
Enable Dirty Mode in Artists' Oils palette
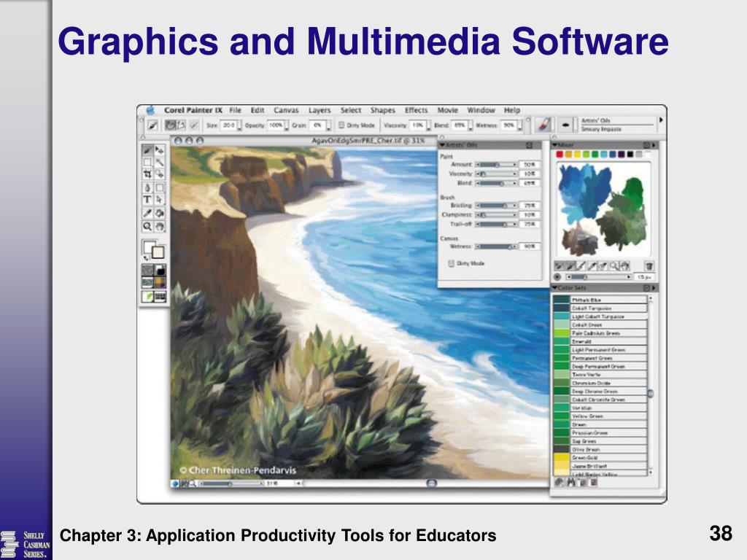pyautogui.click(x=451, y=263)
